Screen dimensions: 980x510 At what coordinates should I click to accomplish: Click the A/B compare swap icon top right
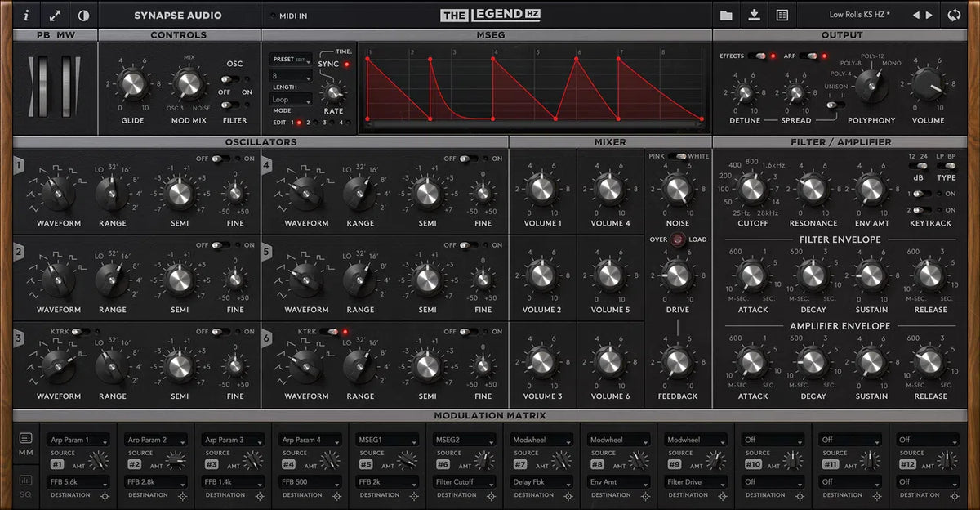point(954,14)
